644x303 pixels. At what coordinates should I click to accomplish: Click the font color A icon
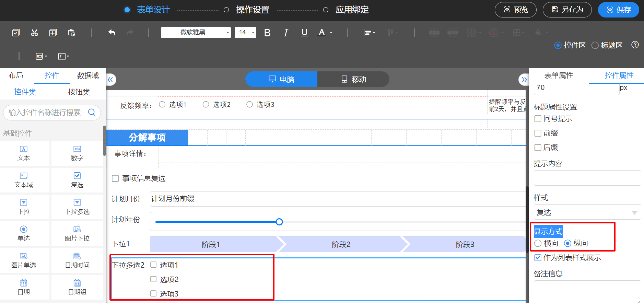click(x=321, y=33)
